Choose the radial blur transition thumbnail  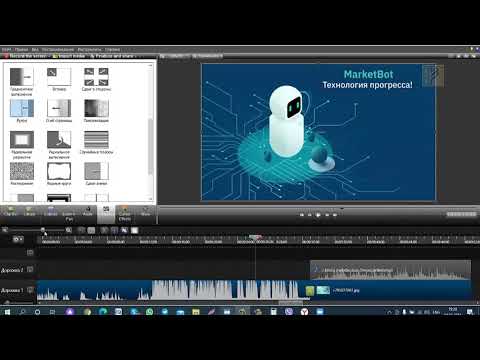pyautogui.click(x=22, y=140)
